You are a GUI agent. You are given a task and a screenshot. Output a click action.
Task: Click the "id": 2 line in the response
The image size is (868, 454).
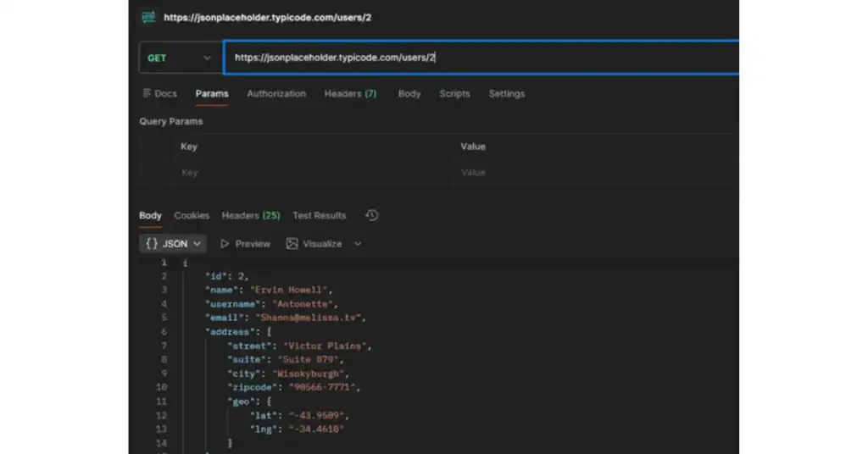tap(227, 276)
